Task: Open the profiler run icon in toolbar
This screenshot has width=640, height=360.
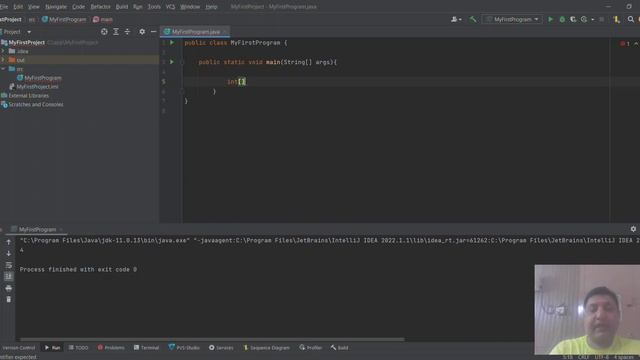Action: pyautogui.click(x=584, y=19)
